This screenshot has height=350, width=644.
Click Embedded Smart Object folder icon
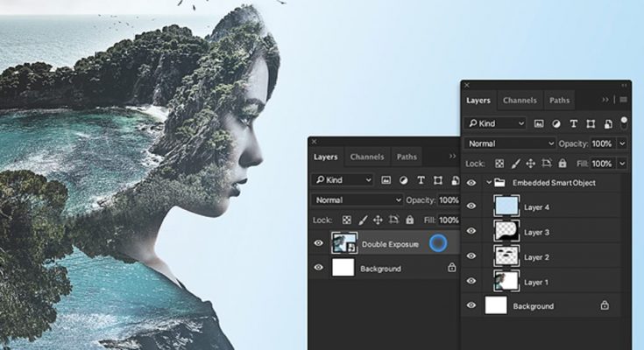(499, 183)
